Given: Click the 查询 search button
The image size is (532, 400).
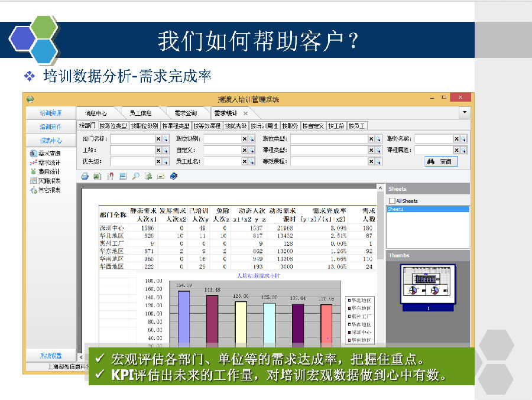Looking at the screenshot, I should point(441,161).
